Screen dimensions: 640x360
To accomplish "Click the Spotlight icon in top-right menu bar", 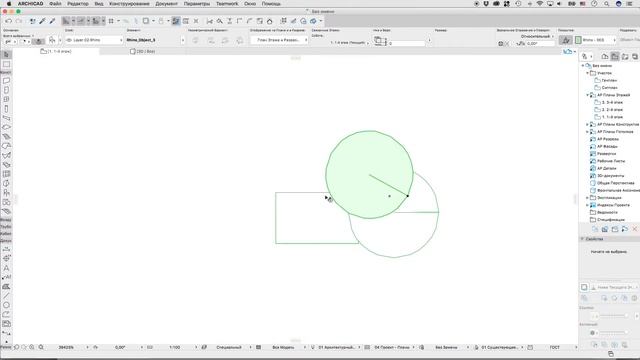I will [x=607, y=4].
